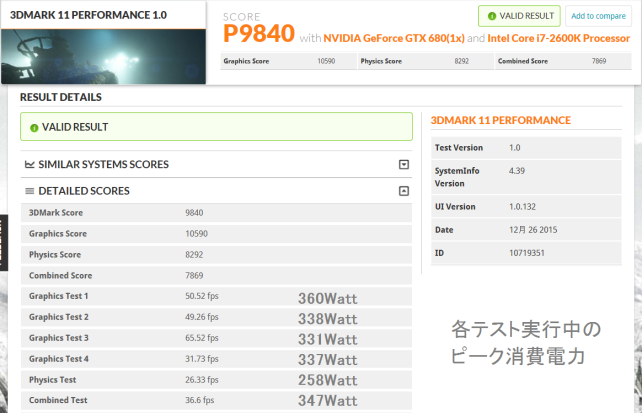Click the DETAILED SCORES heading
Image resolution: width=642 pixels, height=413 pixels.
(84, 191)
